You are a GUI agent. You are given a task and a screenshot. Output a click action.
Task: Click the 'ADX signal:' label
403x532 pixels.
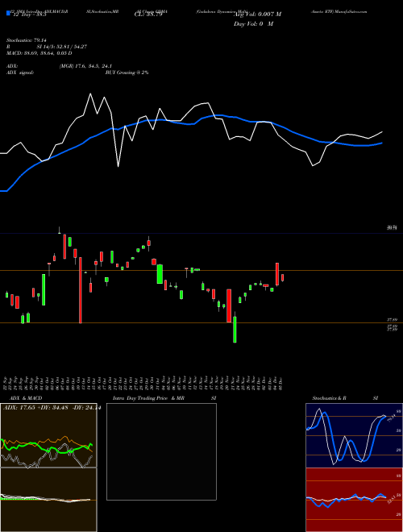pos(20,73)
